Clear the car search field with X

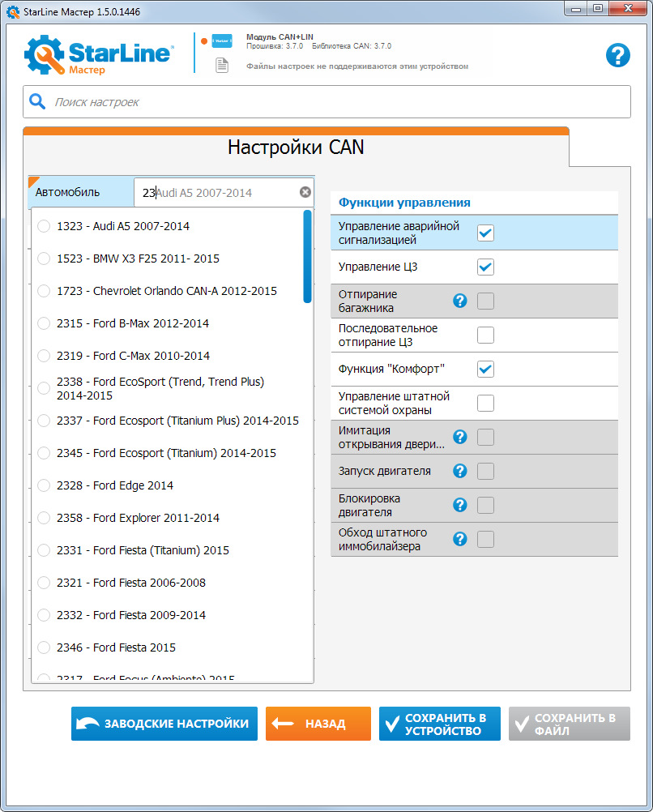pos(305,192)
